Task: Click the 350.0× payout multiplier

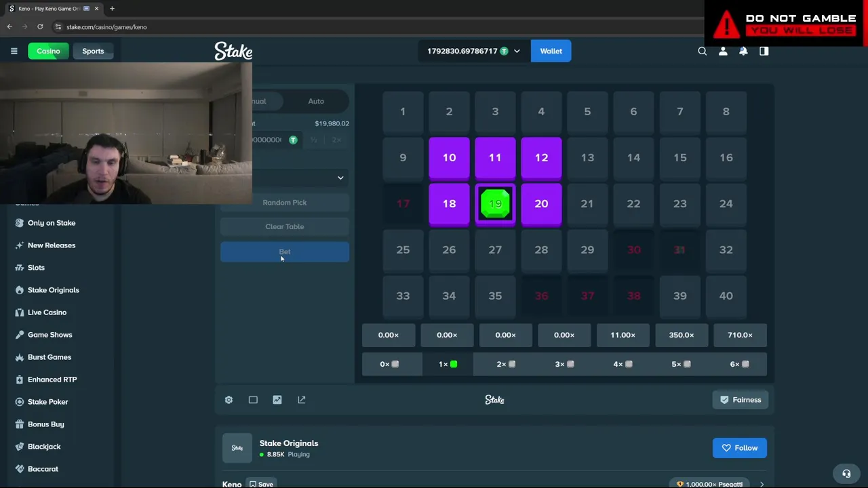Action: click(682, 335)
